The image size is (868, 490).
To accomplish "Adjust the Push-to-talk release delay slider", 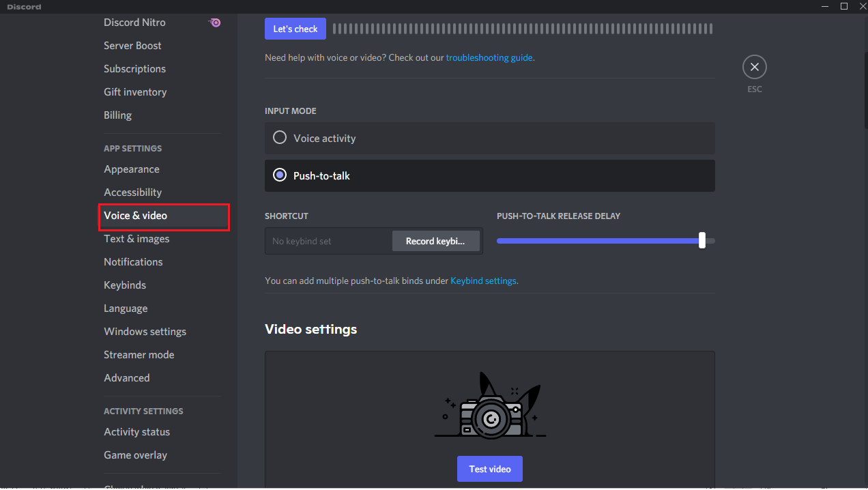I will point(702,240).
